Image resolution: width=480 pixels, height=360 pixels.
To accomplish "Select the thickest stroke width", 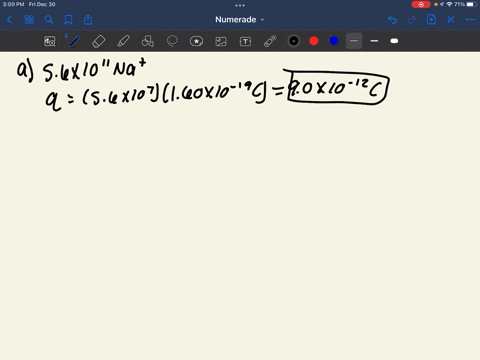I will pyautogui.click(x=394, y=41).
